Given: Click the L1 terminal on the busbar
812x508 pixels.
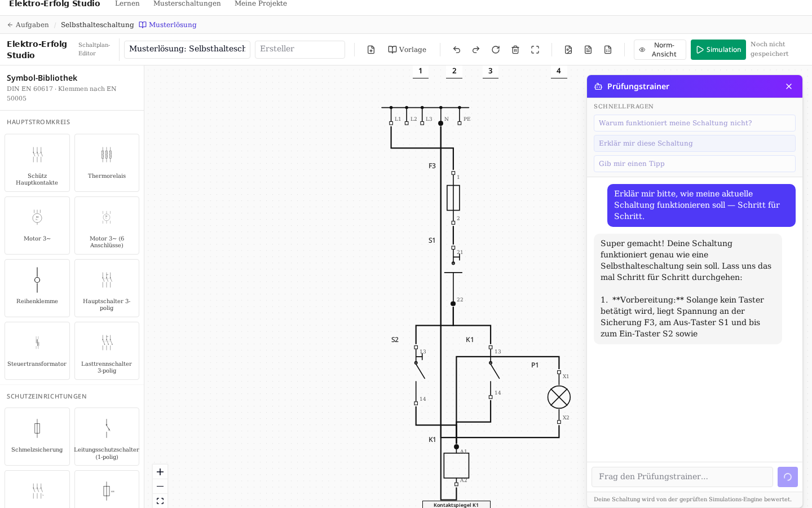Looking at the screenshot, I should 391,123.
